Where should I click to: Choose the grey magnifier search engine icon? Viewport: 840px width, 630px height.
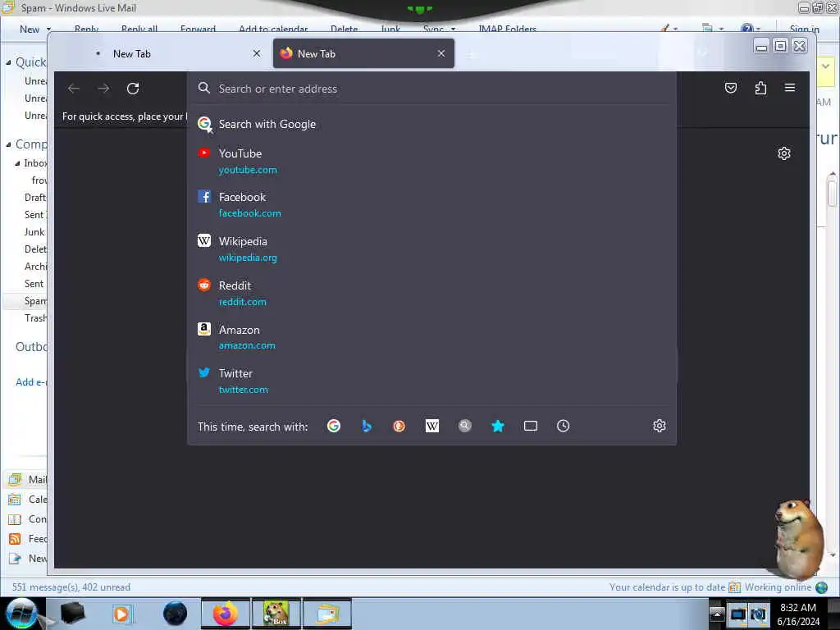click(x=464, y=426)
